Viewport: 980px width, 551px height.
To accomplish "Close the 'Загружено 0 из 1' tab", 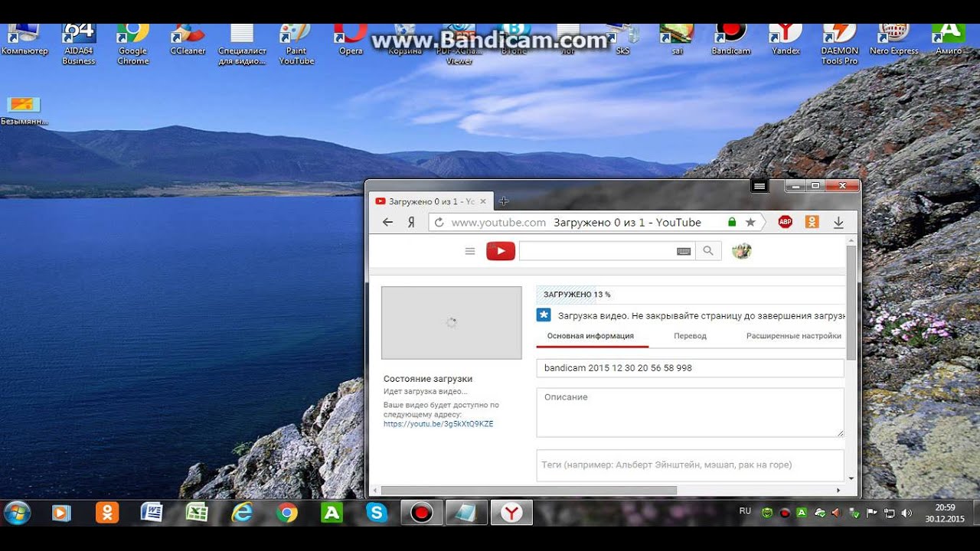I will pyautogui.click(x=483, y=201).
